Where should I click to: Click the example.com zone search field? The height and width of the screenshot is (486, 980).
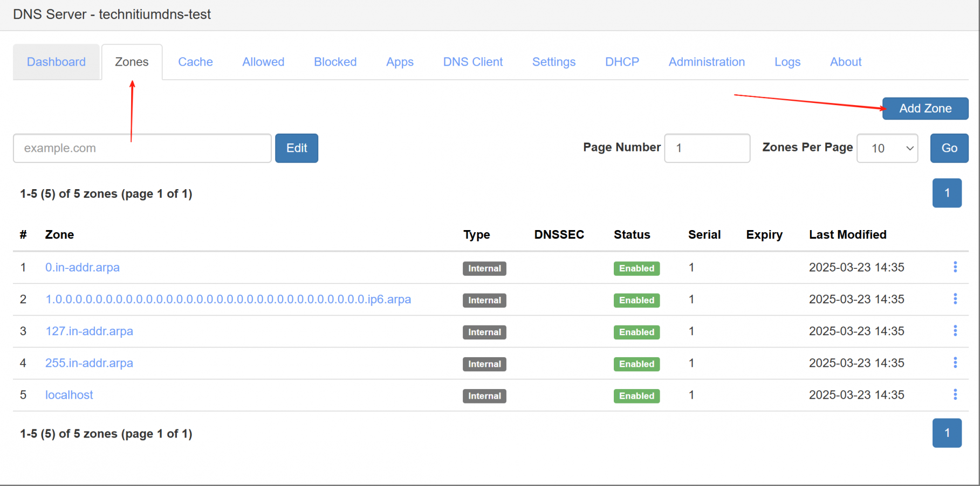(141, 148)
